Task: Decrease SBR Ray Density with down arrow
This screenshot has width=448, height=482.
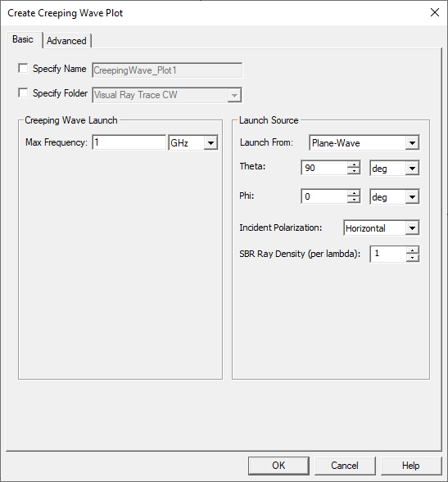Action: click(x=413, y=258)
